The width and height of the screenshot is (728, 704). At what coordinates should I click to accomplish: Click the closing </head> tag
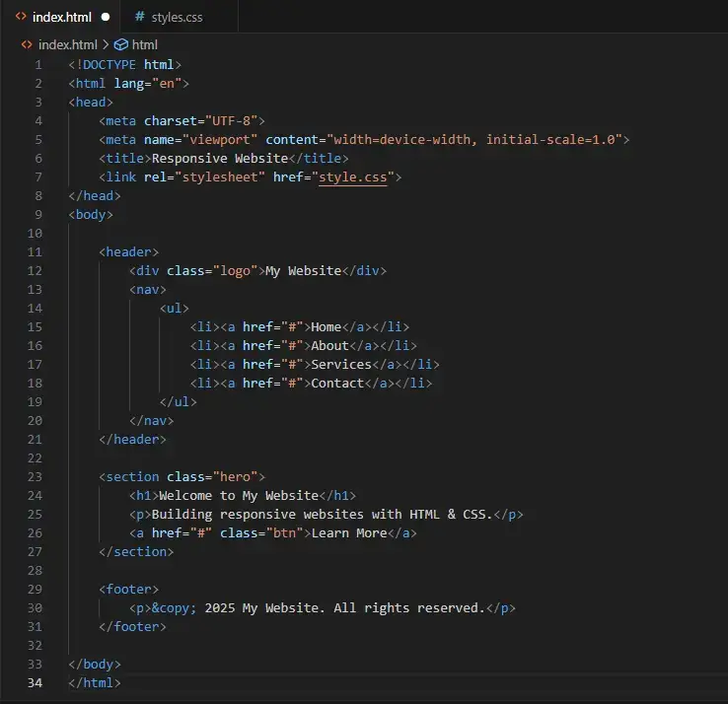95,196
